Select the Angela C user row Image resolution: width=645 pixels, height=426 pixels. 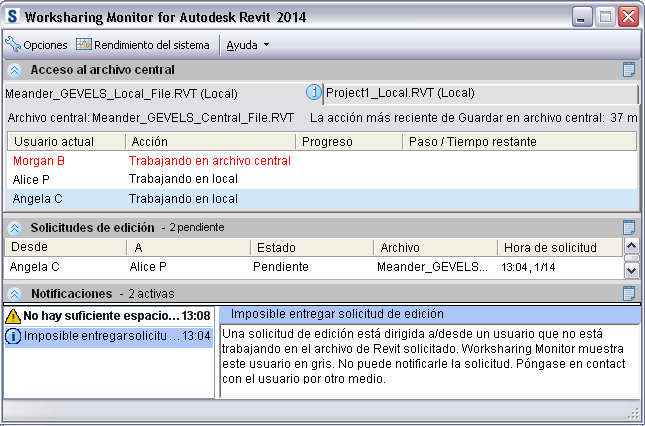click(x=322, y=199)
